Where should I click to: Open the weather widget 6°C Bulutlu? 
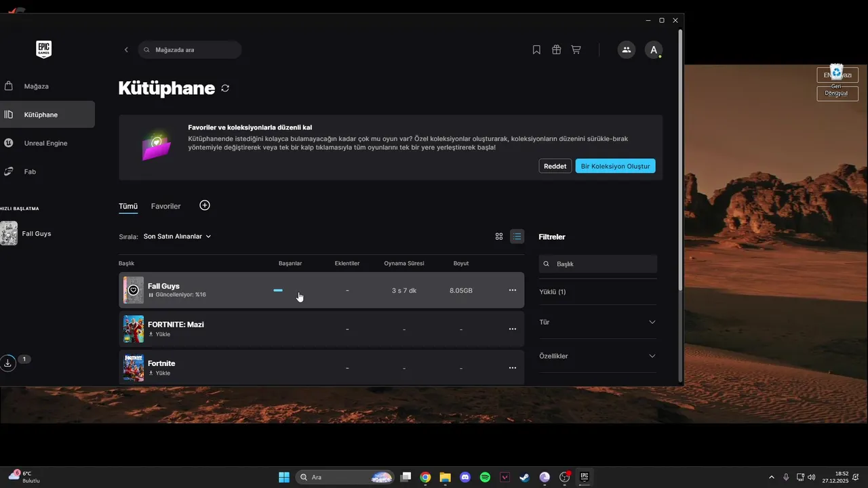pyautogui.click(x=26, y=477)
